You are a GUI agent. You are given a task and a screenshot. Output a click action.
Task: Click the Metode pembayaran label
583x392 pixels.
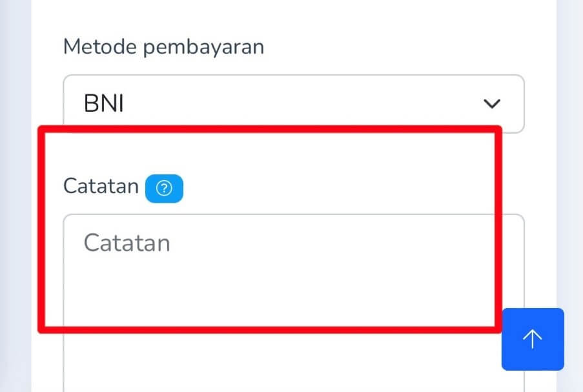coord(163,47)
